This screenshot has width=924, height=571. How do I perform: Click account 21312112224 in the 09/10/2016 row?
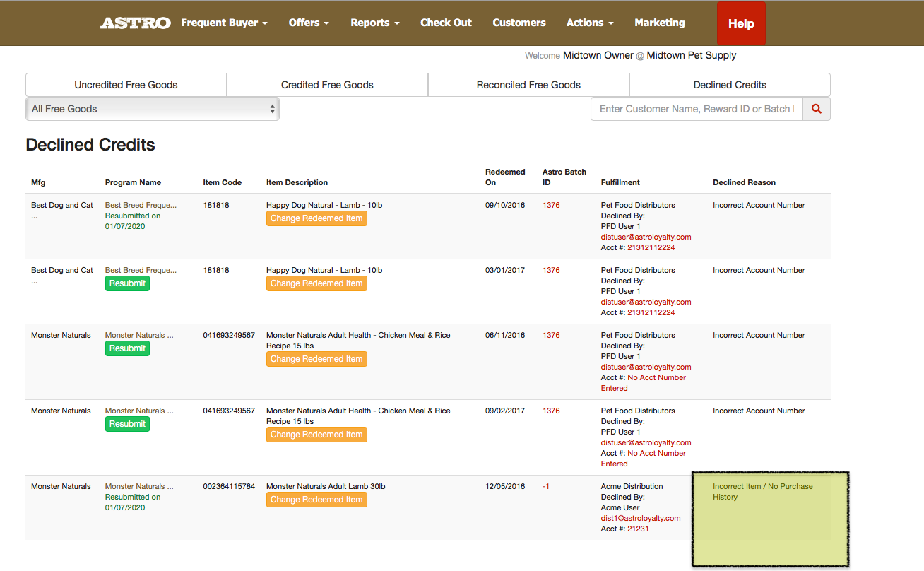point(651,247)
